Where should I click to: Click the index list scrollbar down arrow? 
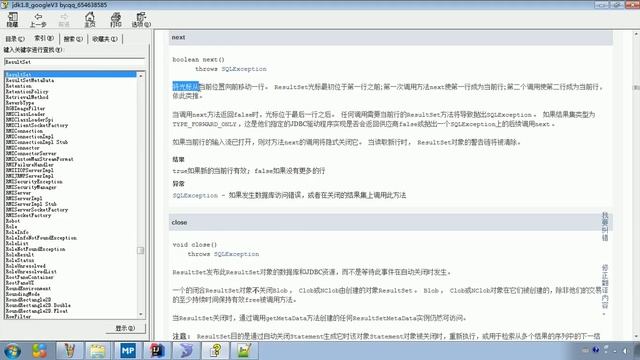tap(140, 315)
